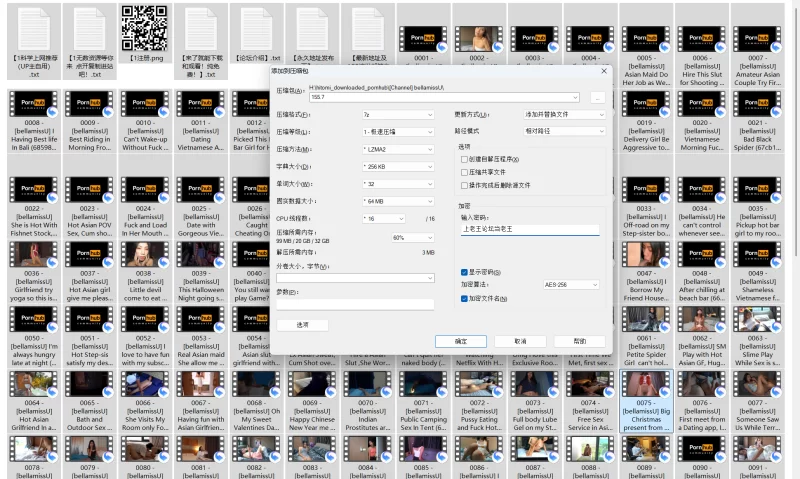Open the 压缩格式 dropdown showing 7z
Viewport: 800px width, 479px height.
397,115
